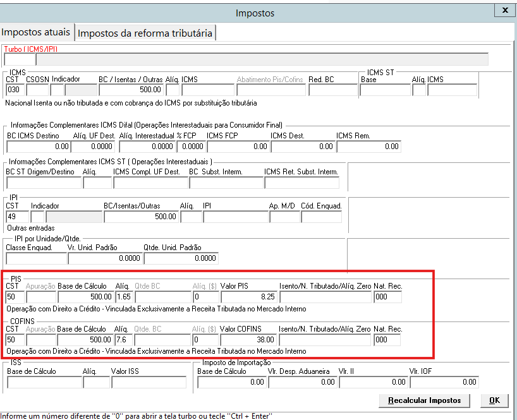Click the ICMS FCP value field

pos(238,147)
